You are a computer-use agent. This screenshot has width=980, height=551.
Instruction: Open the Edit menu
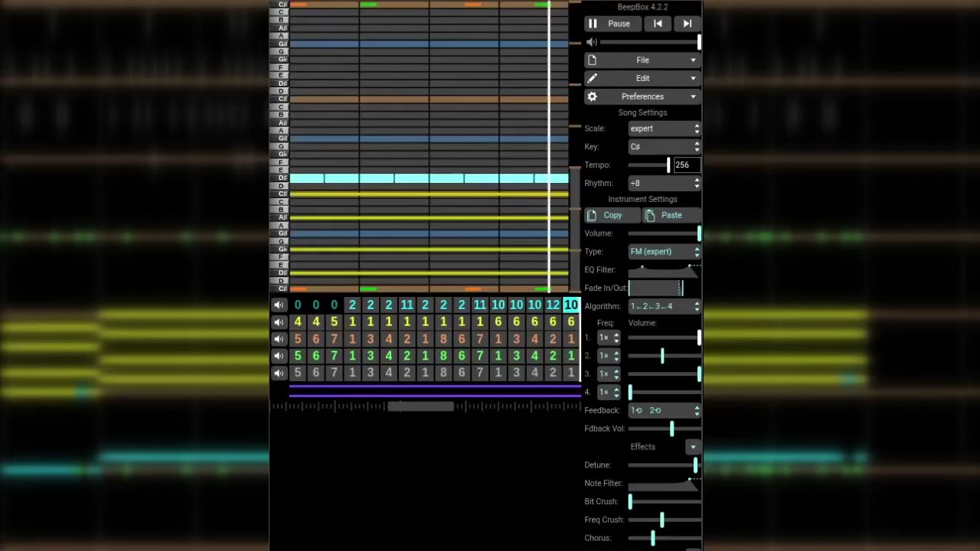[x=642, y=78]
